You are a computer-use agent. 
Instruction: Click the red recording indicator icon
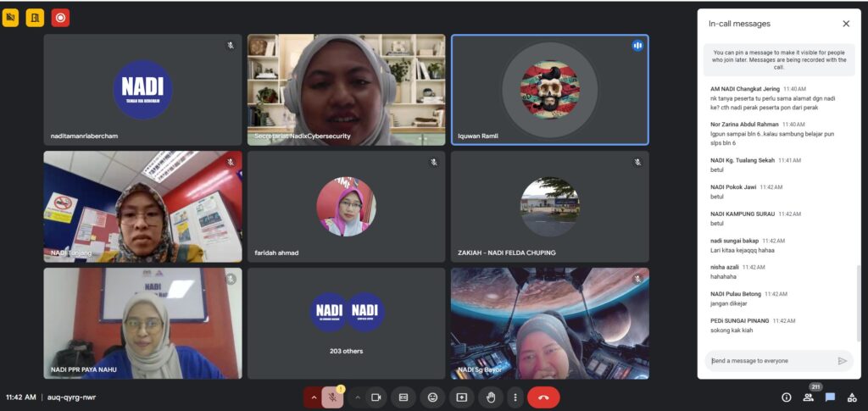60,17
